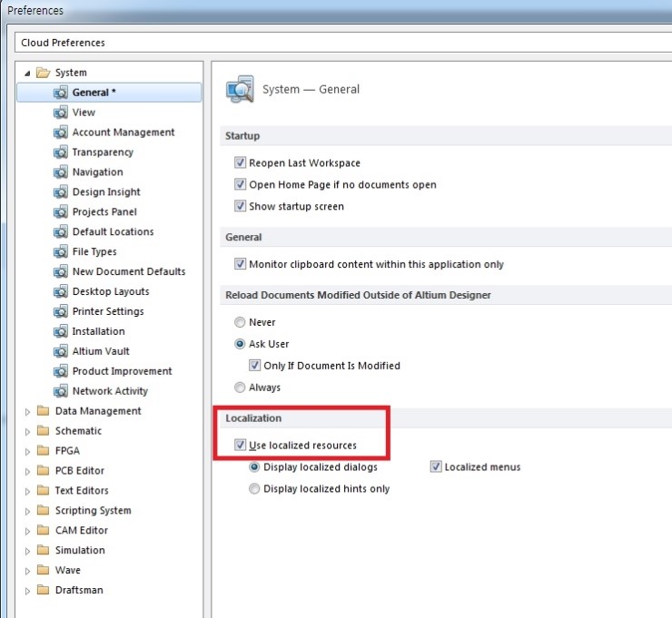The image size is (672, 618).
Task: Click the CAM Editor folder icon
Action: [x=43, y=530]
